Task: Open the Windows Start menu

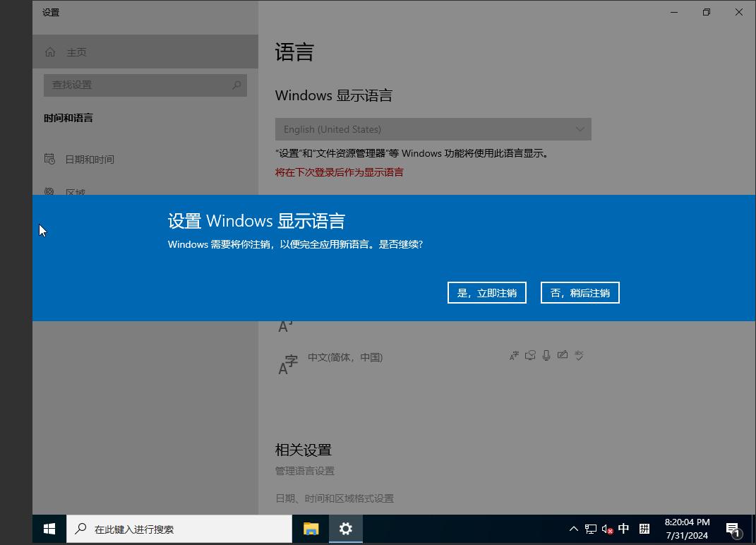Action: [49, 529]
